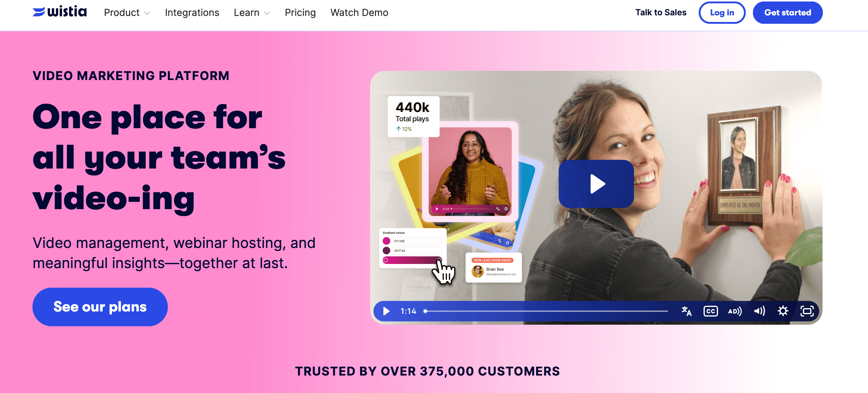
Task: Enter fullscreen mode on the video player
Action: pyautogui.click(x=807, y=311)
